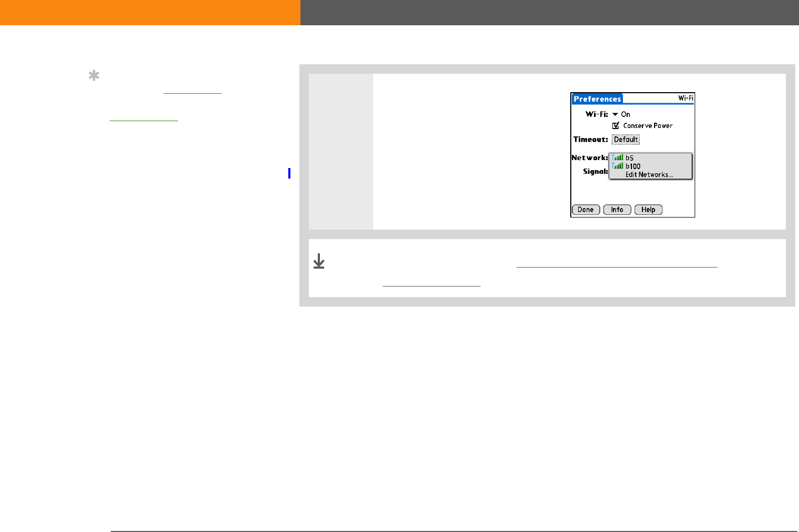Image resolution: width=799 pixels, height=532 pixels.
Task: Click the down-arrow continue icon
Action: 319,261
